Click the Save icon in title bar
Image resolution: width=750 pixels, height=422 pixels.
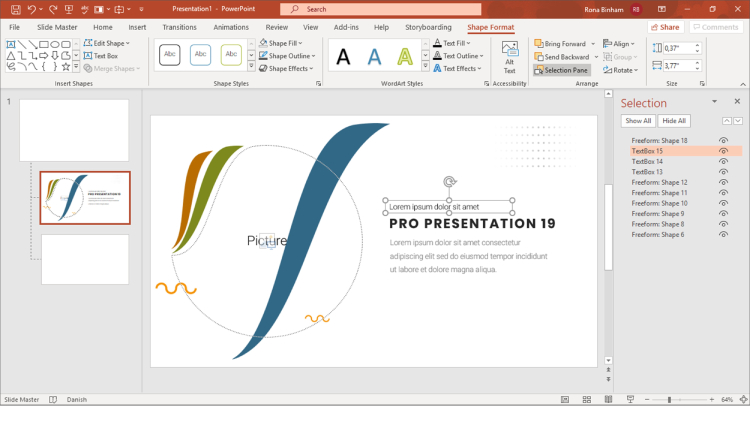pos(15,9)
